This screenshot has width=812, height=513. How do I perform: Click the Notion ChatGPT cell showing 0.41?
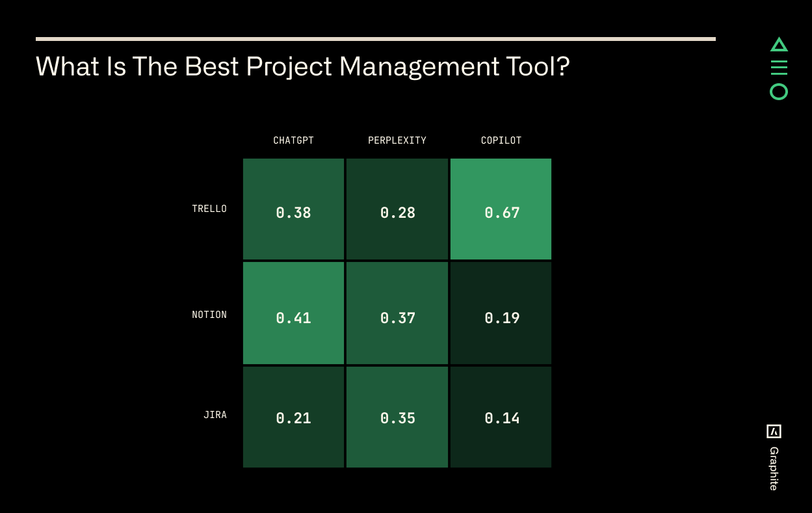point(293,313)
